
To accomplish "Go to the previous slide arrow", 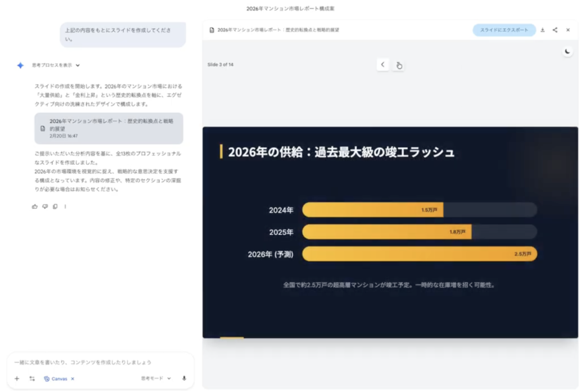I will click(x=383, y=64).
